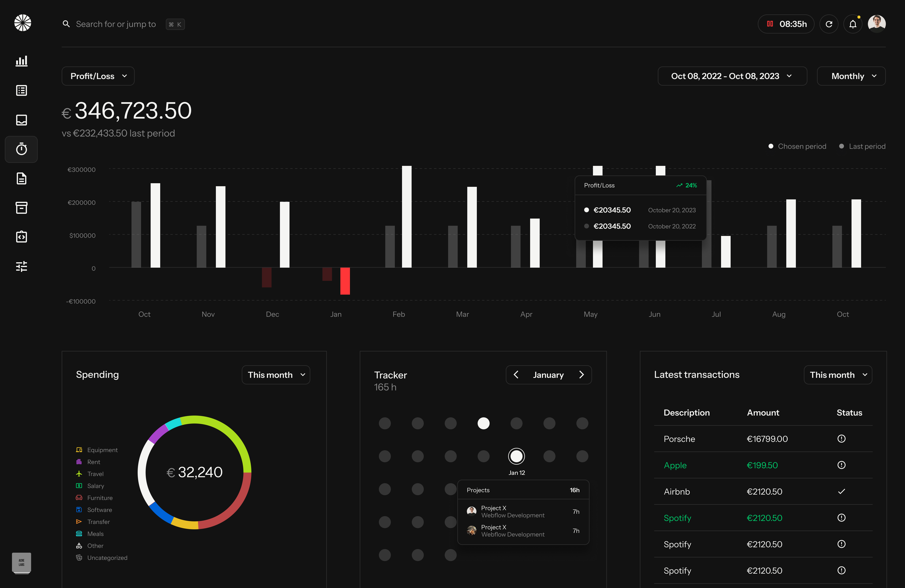Open the inbox tray icon in the sidebar

click(x=21, y=120)
